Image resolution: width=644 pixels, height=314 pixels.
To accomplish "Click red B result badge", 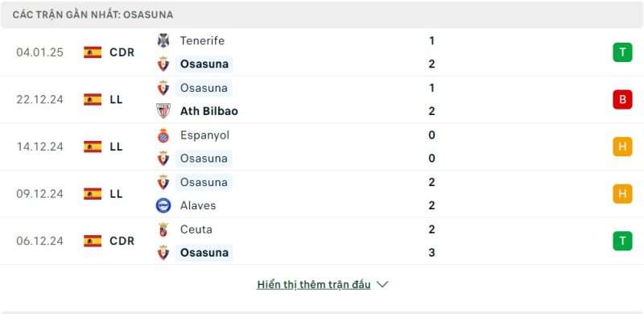I will click(x=622, y=100).
